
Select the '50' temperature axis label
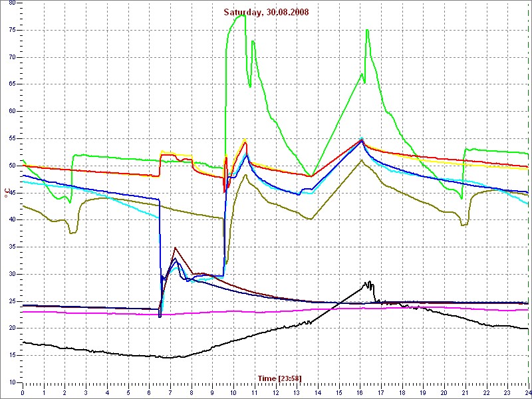[x=11, y=166]
